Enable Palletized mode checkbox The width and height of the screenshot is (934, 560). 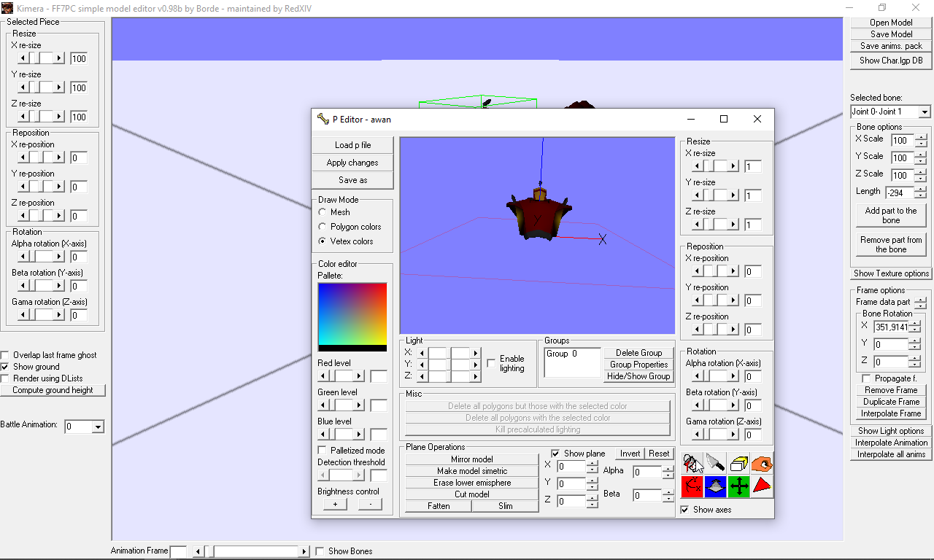(x=323, y=451)
